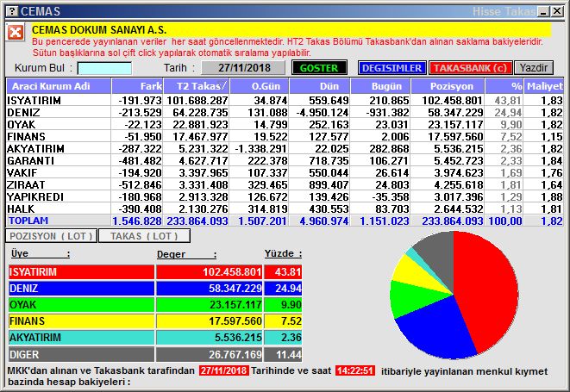Sort by Araci Kurum Adi column header

pyautogui.click(x=59, y=86)
